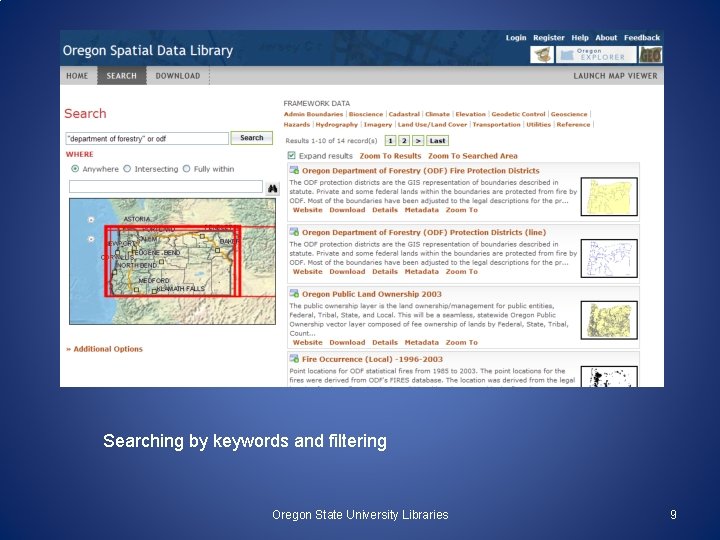Image resolution: width=720 pixels, height=540 pixels.
Task: Filter by Elevation category
Action: 470,114
